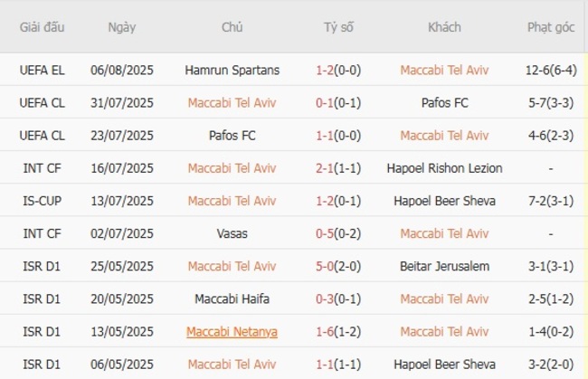588x379 pixels.
Task: Click the Maccabi Haifa home team
Action: click(x=232, y=298)
